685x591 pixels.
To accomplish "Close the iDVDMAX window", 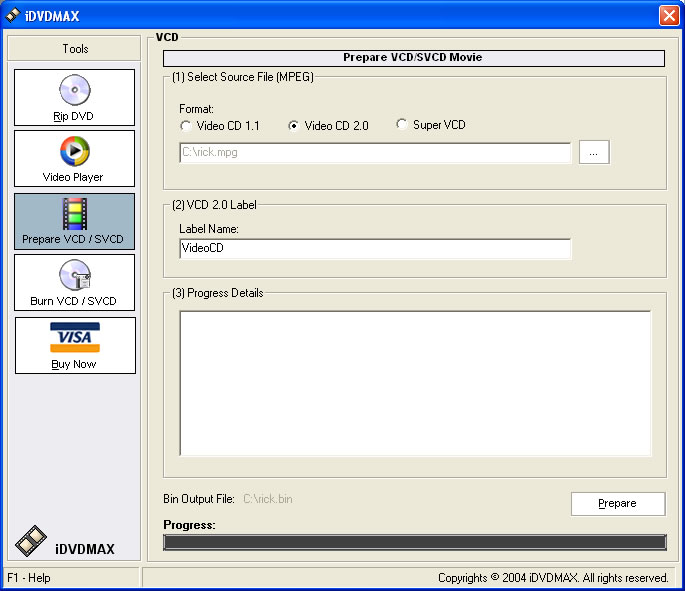I will tap(669, 16).
